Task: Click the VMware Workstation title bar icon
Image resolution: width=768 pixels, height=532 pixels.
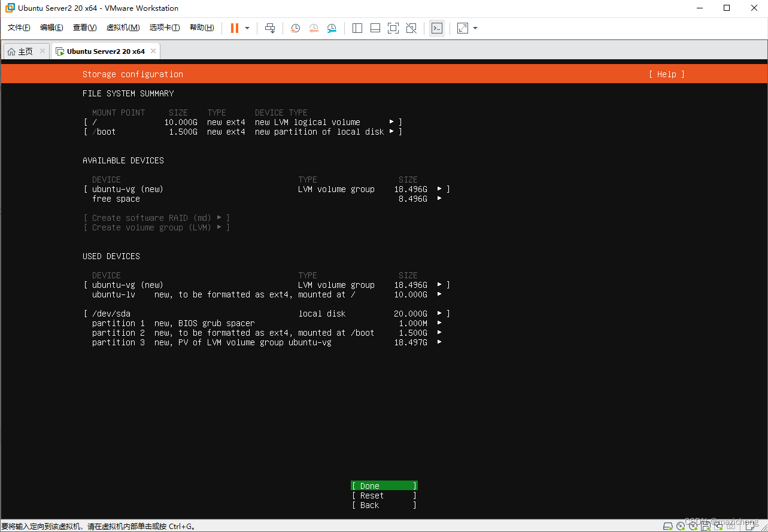Action: click(x=10, y=8)
